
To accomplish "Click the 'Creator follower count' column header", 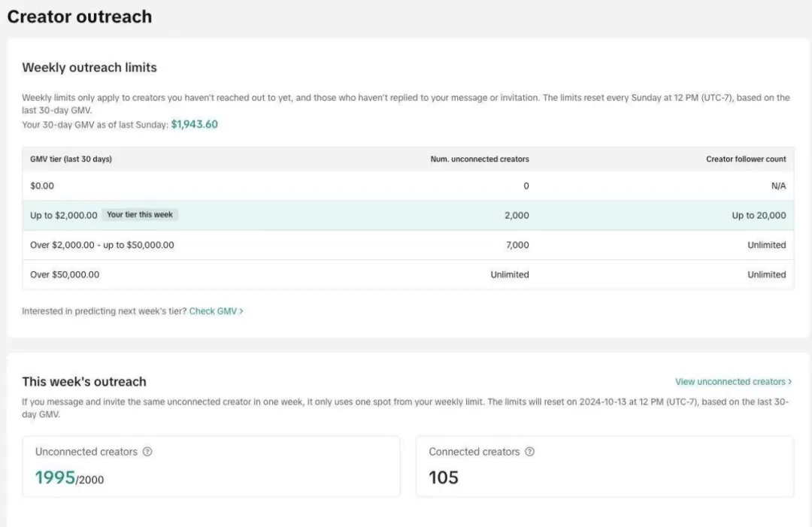I will [x=746, y=159].
